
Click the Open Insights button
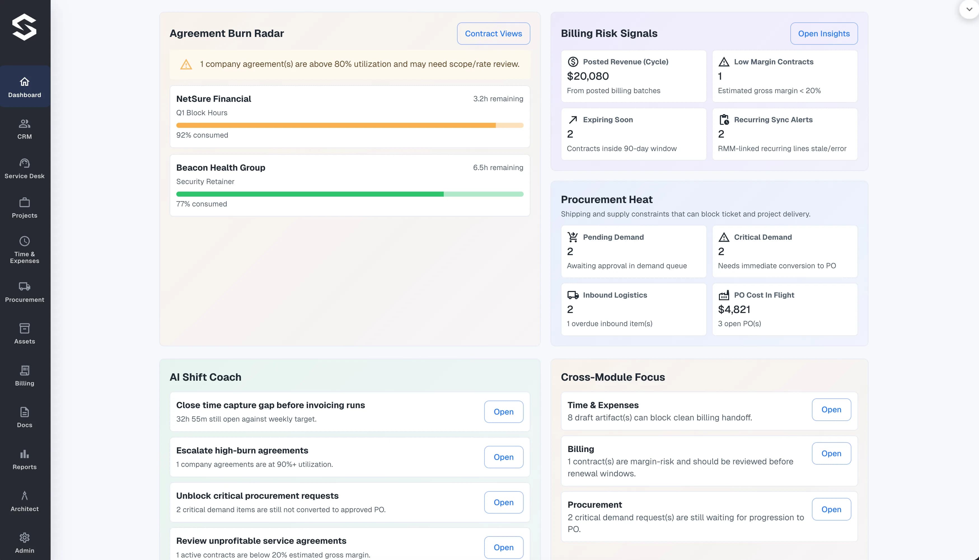[823, 34]
